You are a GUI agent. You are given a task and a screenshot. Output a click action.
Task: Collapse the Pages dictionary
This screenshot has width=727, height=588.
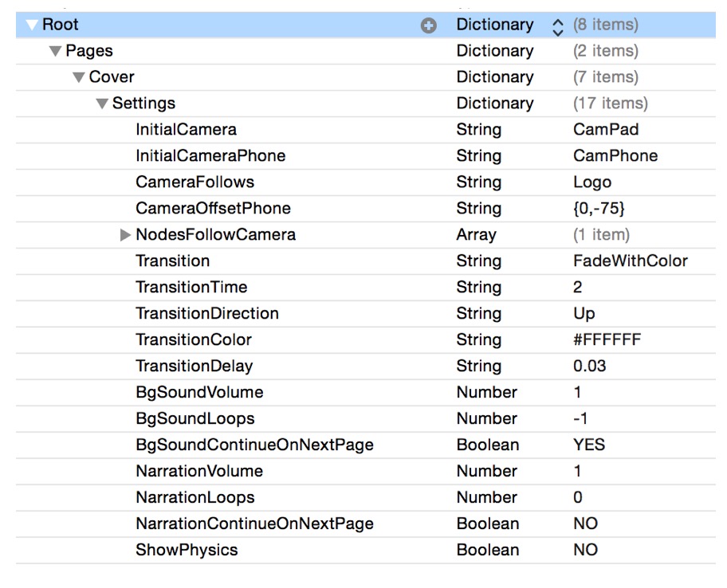pyautogui.click(x=54, y=51)
